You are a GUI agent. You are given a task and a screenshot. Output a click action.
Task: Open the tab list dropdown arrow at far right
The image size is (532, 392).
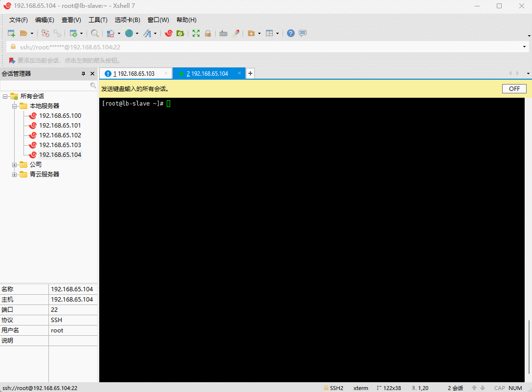pyautogui.click(x=528, y=74)
